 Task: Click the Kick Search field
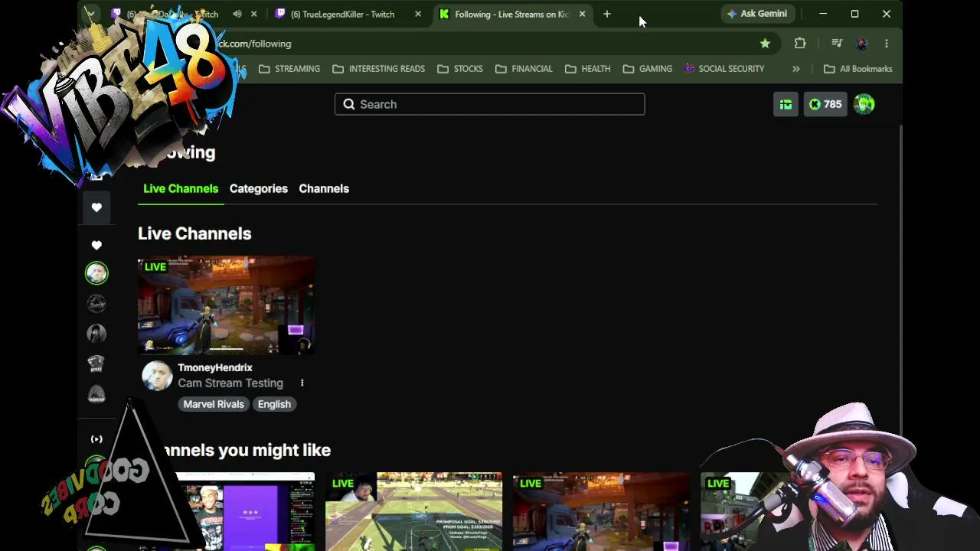[490, 104]
